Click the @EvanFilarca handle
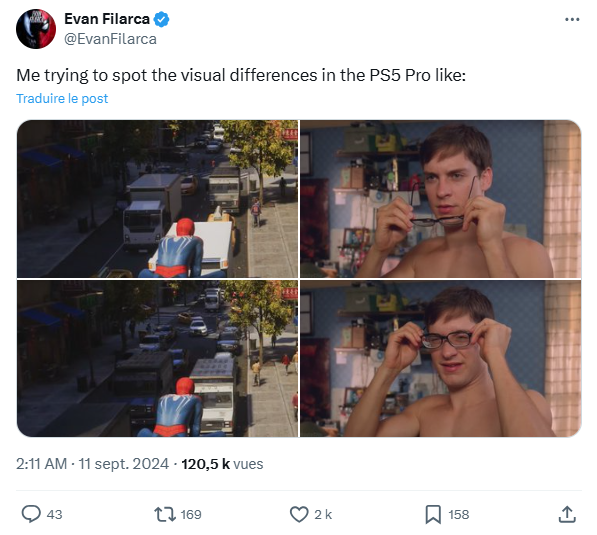 [110, 39]
